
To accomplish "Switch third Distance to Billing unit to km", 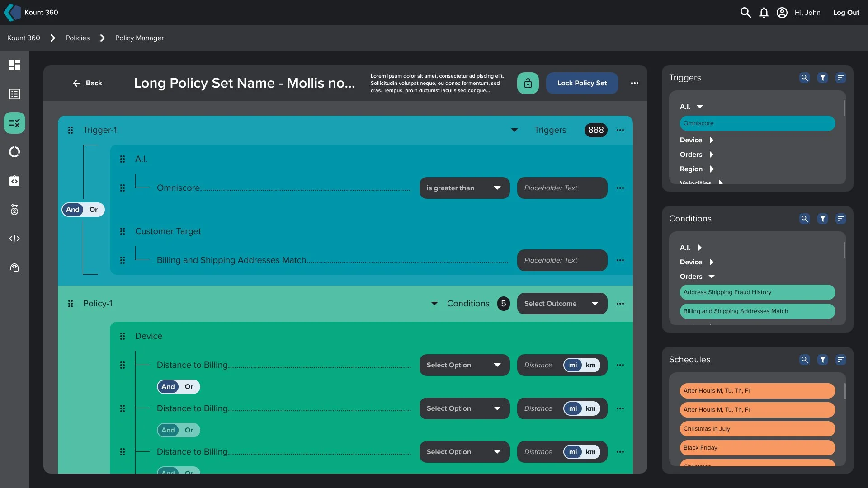I will [591, 452].
